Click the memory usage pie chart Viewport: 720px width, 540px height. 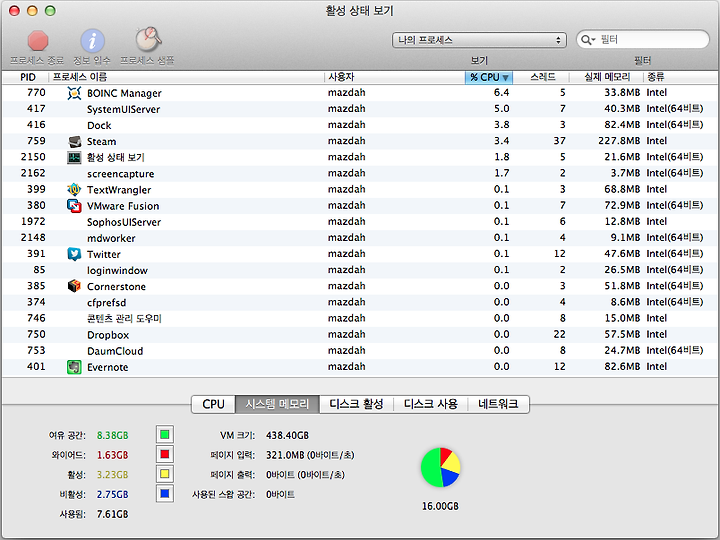(440, 467)
